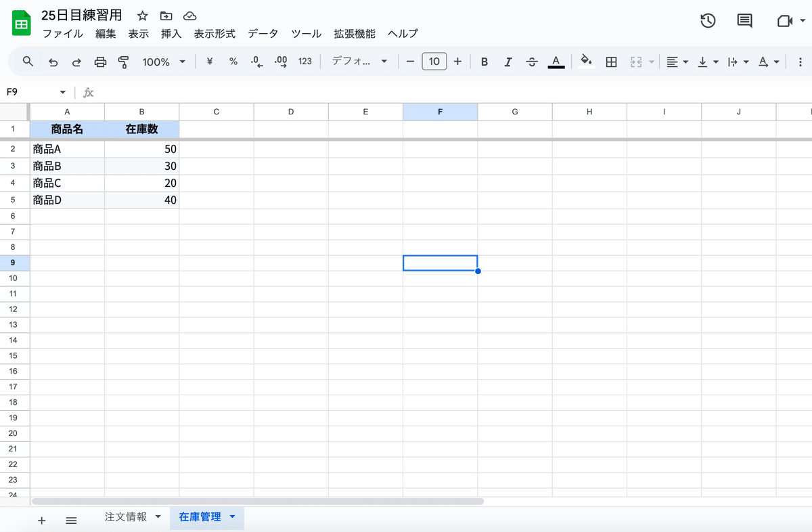Apply strikethrough formatting
The image size is (812, 532).
pyautogui.click(x=532, y=61)
